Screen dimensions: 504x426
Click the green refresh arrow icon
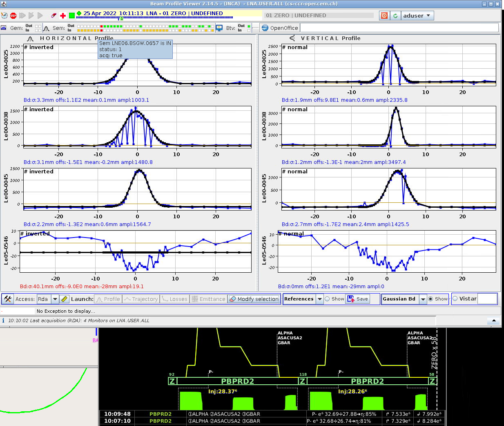coord(395,16)
